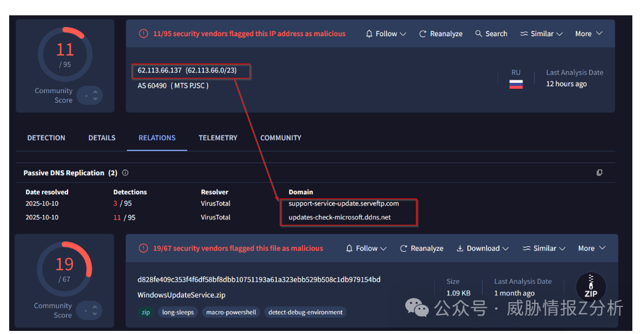Screen dimensions: 644x334
Task: Upvote the file community score
Action: pyautogui.click(x=95, y=306)
